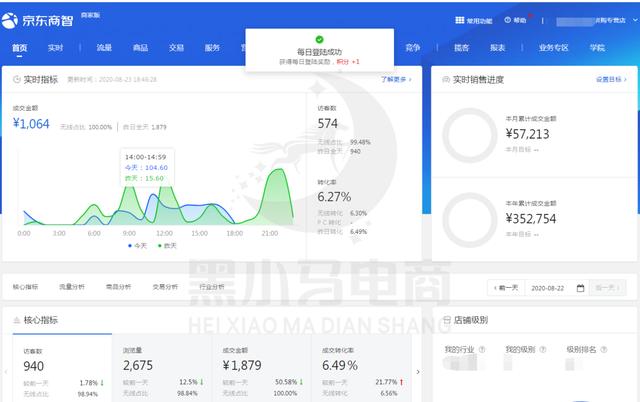The height and width of the screenshot is (402, 640).
Task: Click the 后一天 button
Action: (608, 288)
